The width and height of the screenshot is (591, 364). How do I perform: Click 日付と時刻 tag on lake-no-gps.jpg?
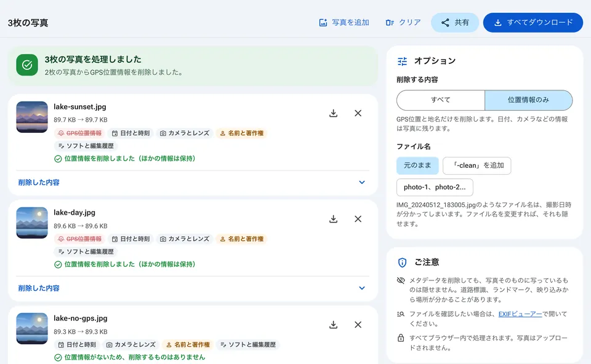(x=77, y=345)
